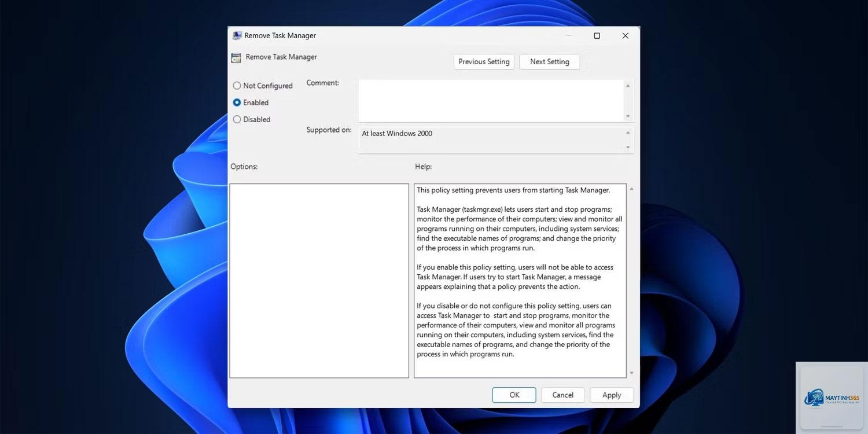Go to Next Setting
The image size is (868, 434).
pyautogui.click(x=550, y=62)
